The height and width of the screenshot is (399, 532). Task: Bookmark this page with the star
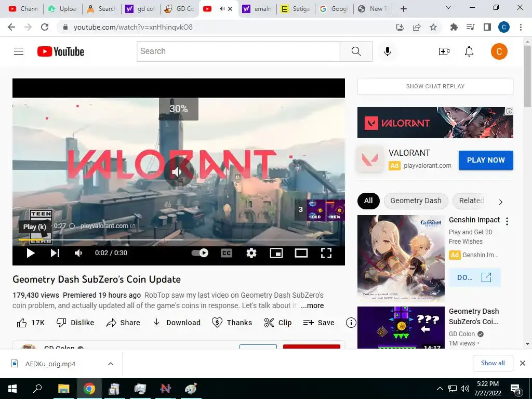coord(433,27)
